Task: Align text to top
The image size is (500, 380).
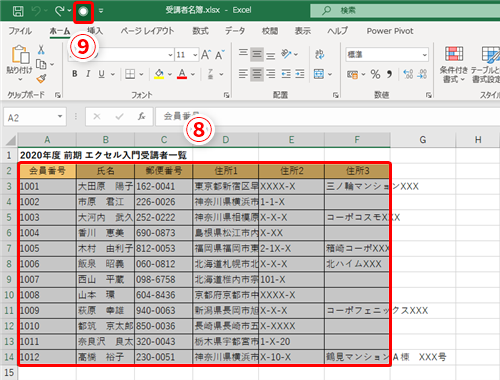Action: pyautogui.click(x=243, y=54)
